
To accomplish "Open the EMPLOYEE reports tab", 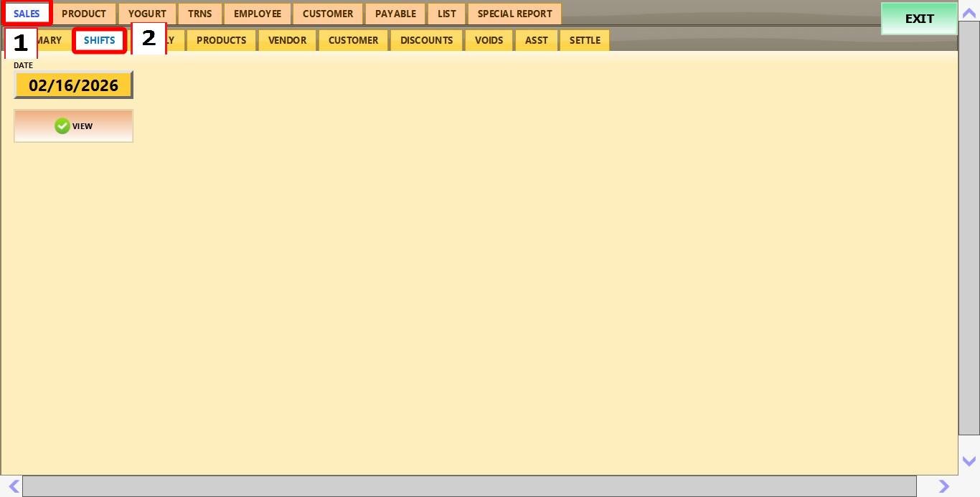I will tap(258, 14).
